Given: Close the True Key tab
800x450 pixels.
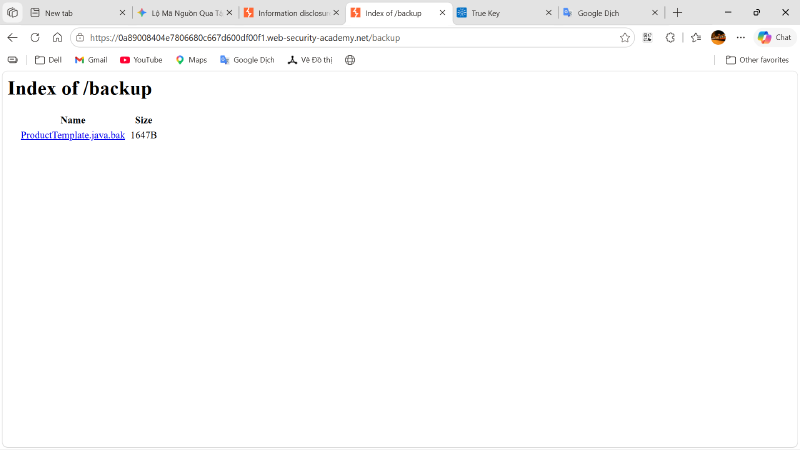Looking at the screenshot, I should [548, 13].
